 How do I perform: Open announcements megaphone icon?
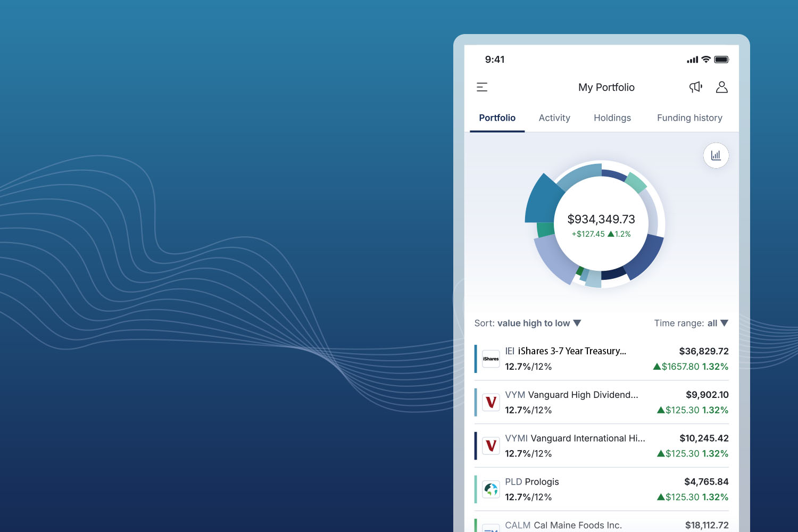point(695,87)
